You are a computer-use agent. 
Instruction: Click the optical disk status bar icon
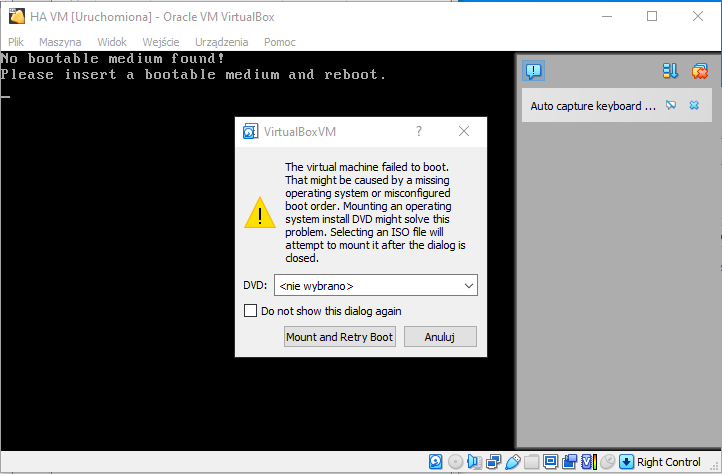(x=455, y=461)
